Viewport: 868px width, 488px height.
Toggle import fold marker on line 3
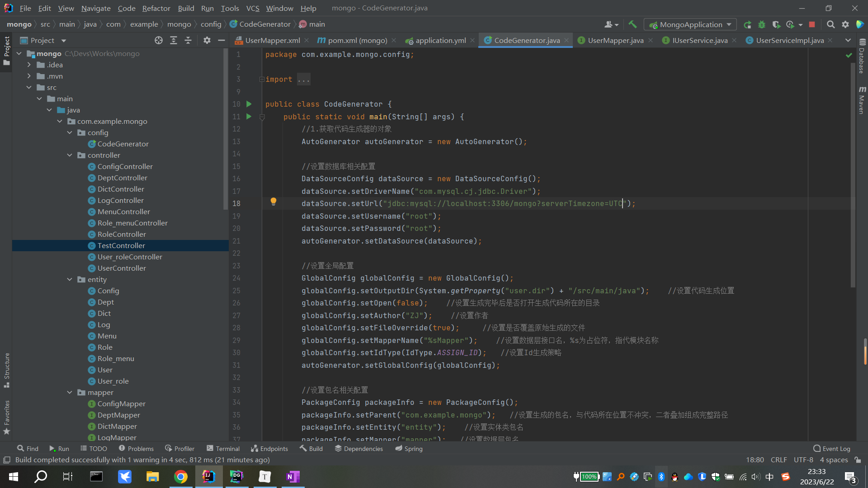point(262,79)
